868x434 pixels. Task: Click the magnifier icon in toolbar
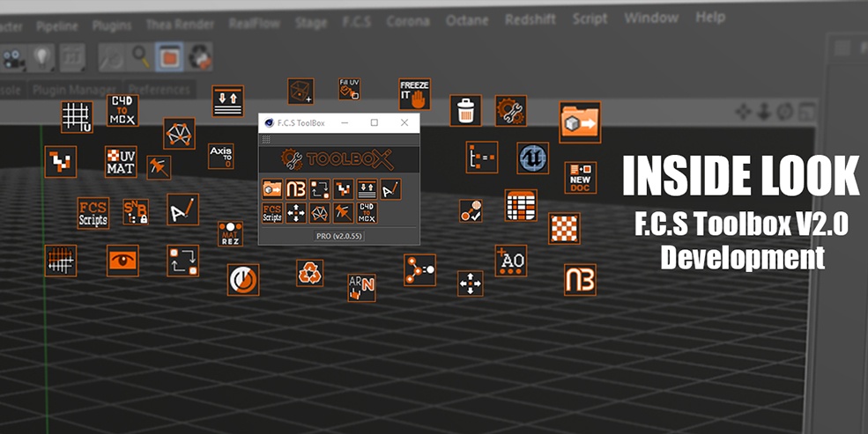[140, 56]
